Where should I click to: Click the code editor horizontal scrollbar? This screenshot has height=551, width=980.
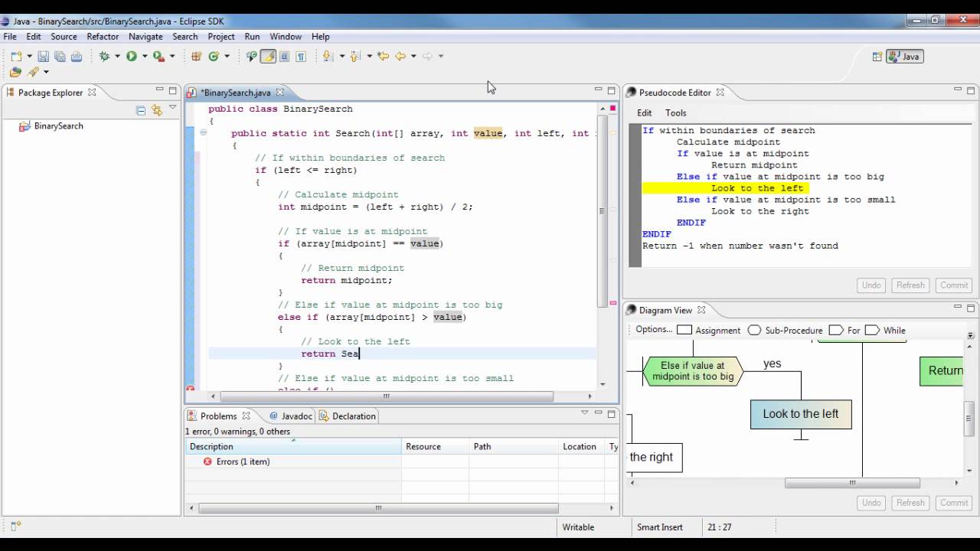(386, 396)
